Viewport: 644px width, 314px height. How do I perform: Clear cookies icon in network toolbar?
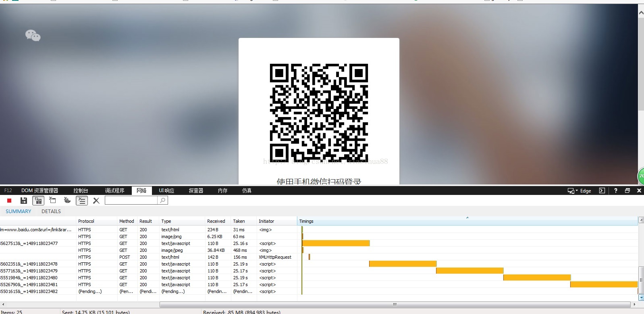[x=67, y=200]
